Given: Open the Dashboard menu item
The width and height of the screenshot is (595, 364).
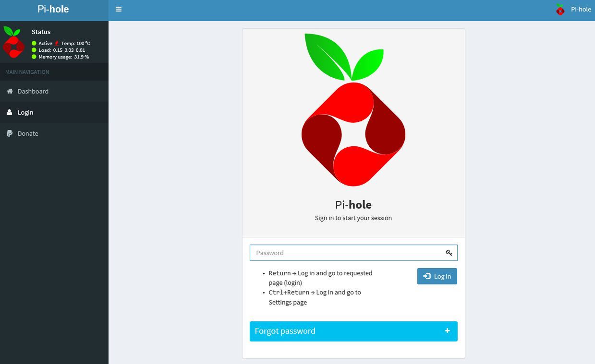Looking at the screenshot, I should point(54,91).
